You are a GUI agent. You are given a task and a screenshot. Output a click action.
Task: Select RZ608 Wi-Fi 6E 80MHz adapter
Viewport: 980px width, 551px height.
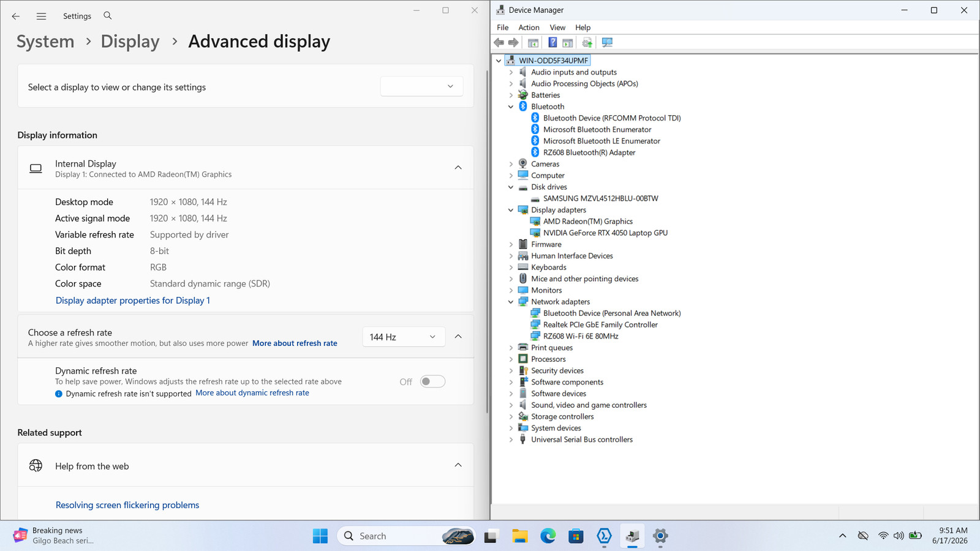581,336
